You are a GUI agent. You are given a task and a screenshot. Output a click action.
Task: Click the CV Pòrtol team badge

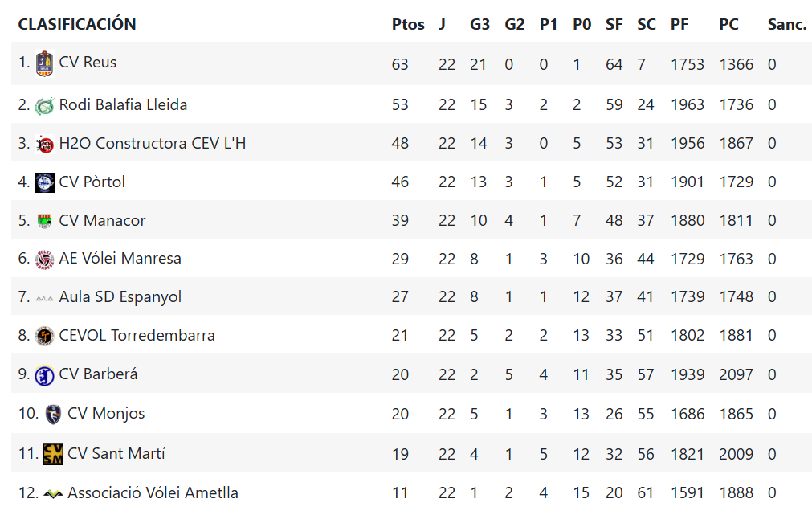[44, 183]
